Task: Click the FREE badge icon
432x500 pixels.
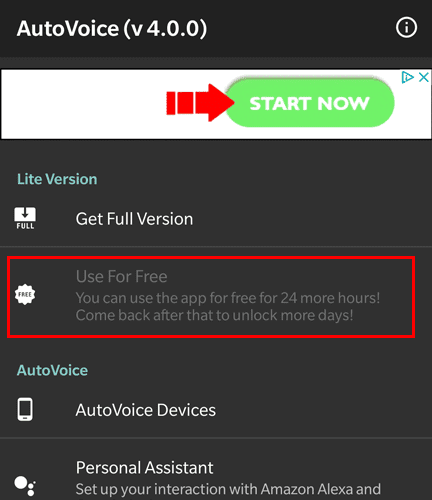Action: 25,295
